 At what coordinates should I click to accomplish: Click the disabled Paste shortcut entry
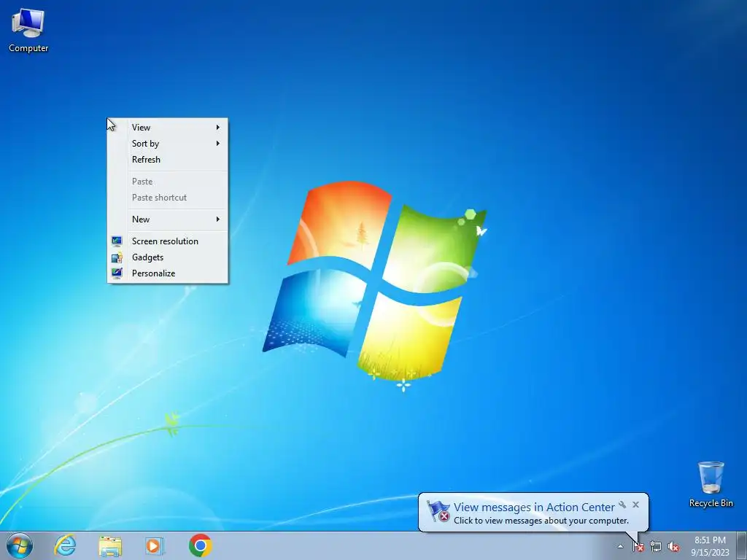point(168,197)
